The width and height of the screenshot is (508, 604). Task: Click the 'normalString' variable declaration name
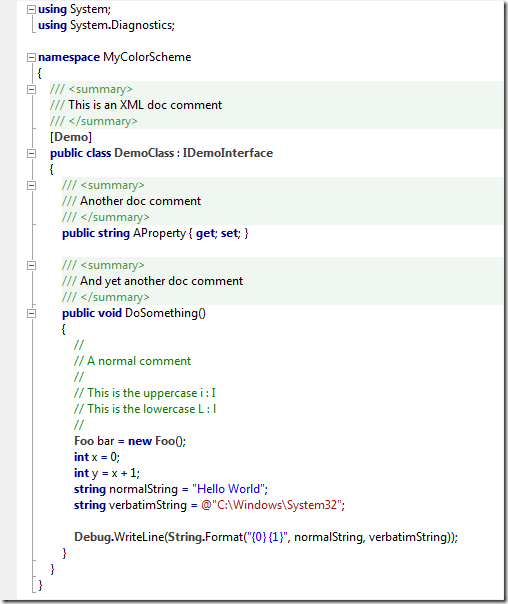(144, 489)
